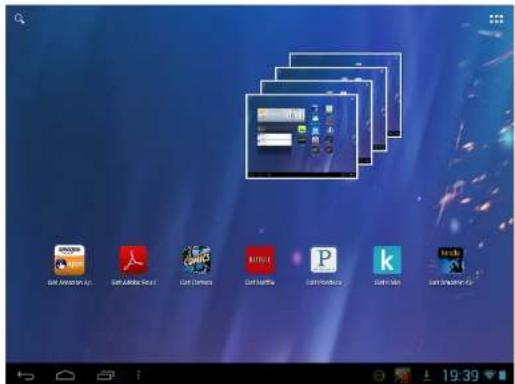Open the search magnifier icon

click(19, 19)
